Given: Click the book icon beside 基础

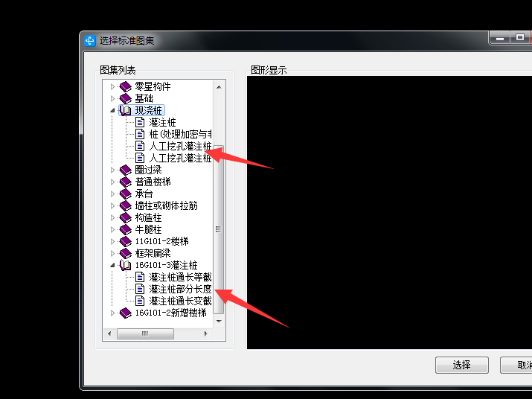Looking at the screenshot, I should [126, 98].
